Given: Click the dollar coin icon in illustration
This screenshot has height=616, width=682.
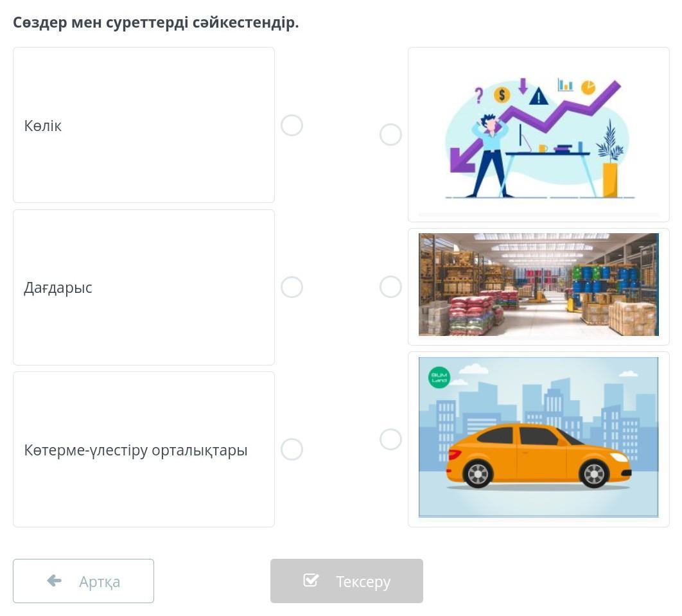Looking at the screenshot, I should [x=502, y=94].
